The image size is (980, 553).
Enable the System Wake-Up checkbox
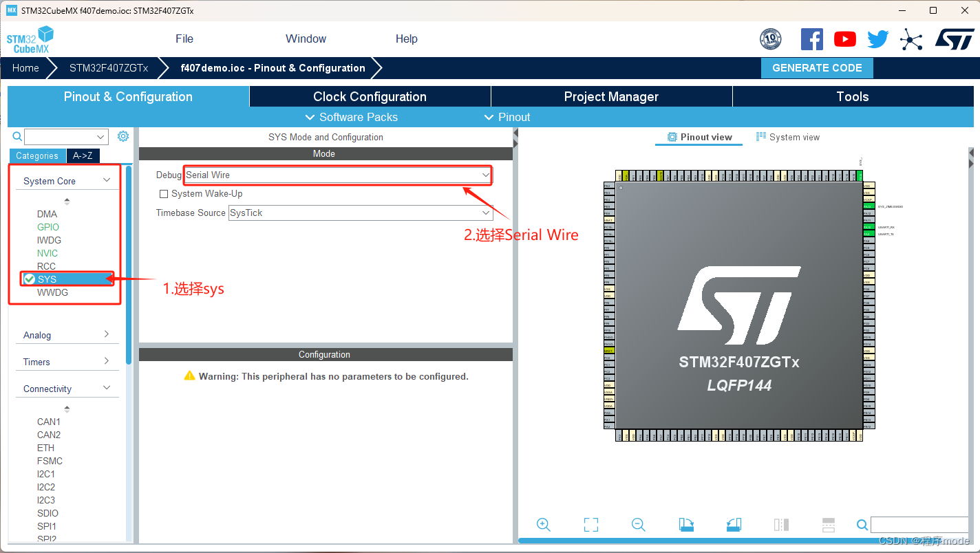point(164,194)
